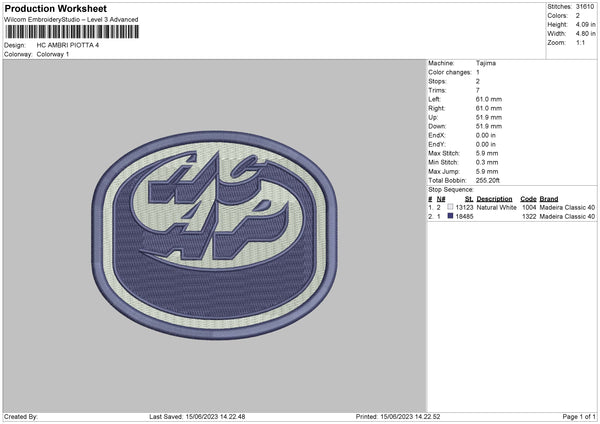Click the Natural White description
Screen dimensions: 600x424
497,207
